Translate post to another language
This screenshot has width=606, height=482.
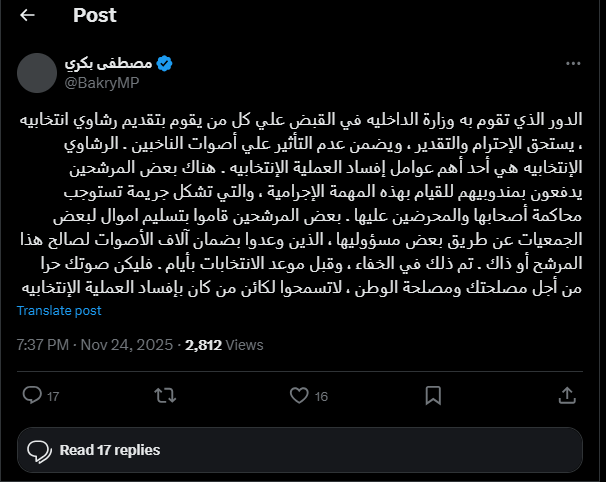59,311
